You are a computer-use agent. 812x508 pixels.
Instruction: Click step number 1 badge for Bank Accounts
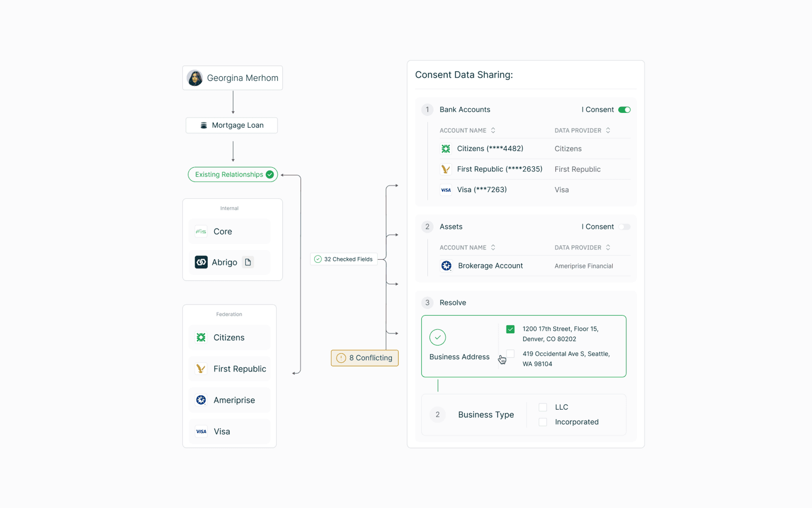coord(427,109)
